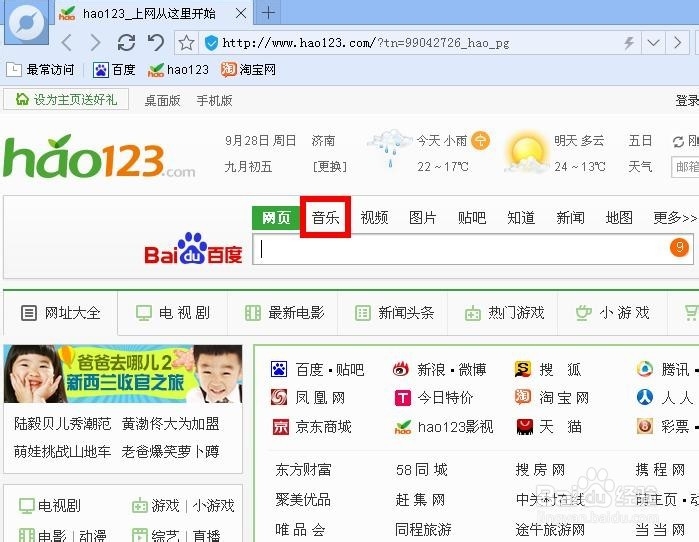Image resolution: width=699 pixels, height=542 pixels.
Task: Select the 音乐 search tab
Action: coord(325,218)
